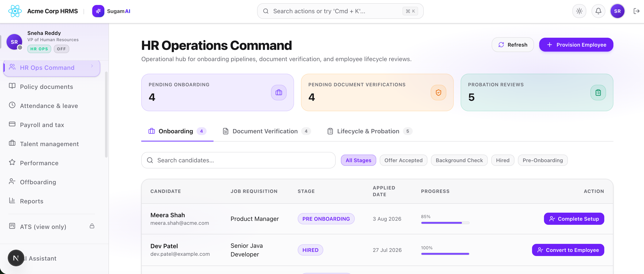Click the Talent management briefcase icon
The width and height of the screenshot is (644, 274).
(x=12, y=143)
